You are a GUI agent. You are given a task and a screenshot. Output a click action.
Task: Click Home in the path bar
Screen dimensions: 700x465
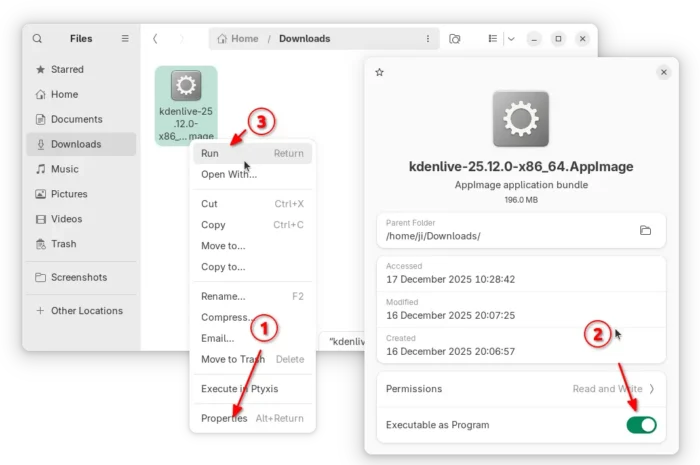click(x=237, y=39)
